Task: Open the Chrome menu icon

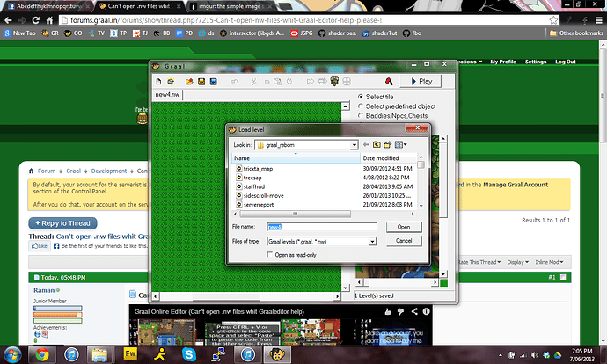Action: pos(599,20)
